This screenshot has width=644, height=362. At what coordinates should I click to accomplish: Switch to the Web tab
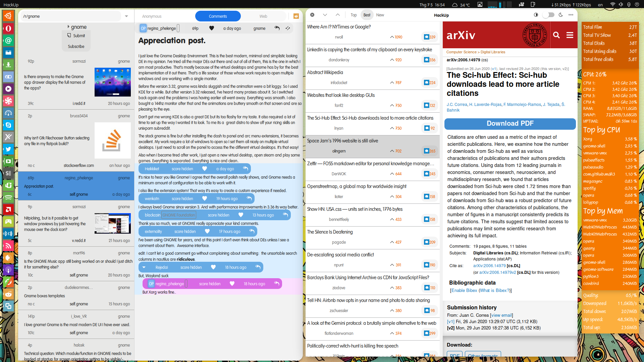point(263,16)
